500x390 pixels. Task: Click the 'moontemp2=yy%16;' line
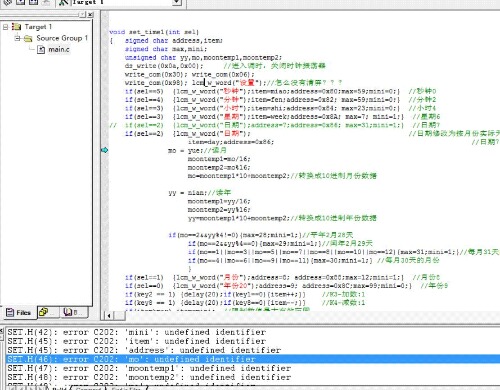(219, 210)
